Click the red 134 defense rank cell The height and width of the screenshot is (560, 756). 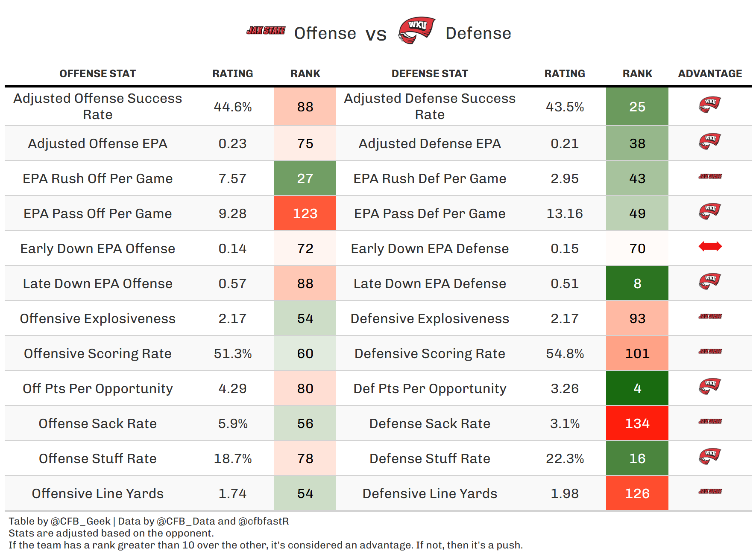point(637,423)
